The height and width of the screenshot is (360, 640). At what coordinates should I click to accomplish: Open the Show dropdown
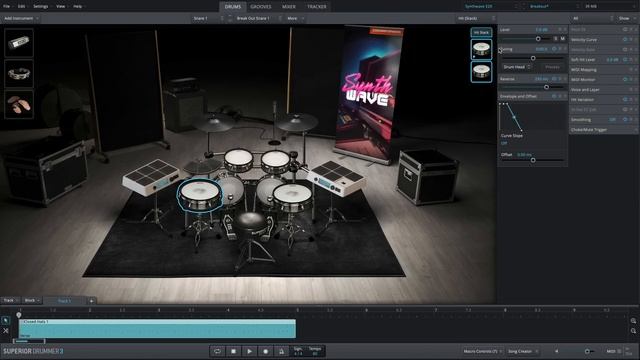pos(627,18)
